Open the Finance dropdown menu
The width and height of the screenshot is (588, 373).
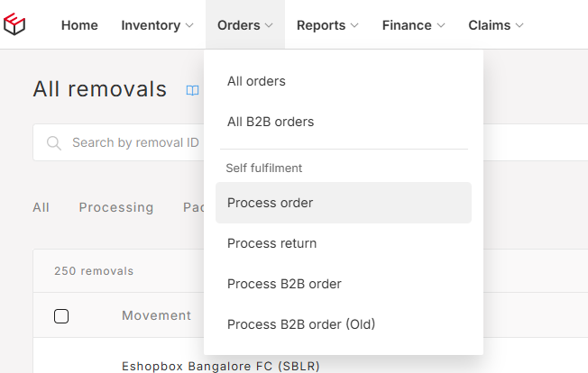pyautogui.click(x=413, y=25)
